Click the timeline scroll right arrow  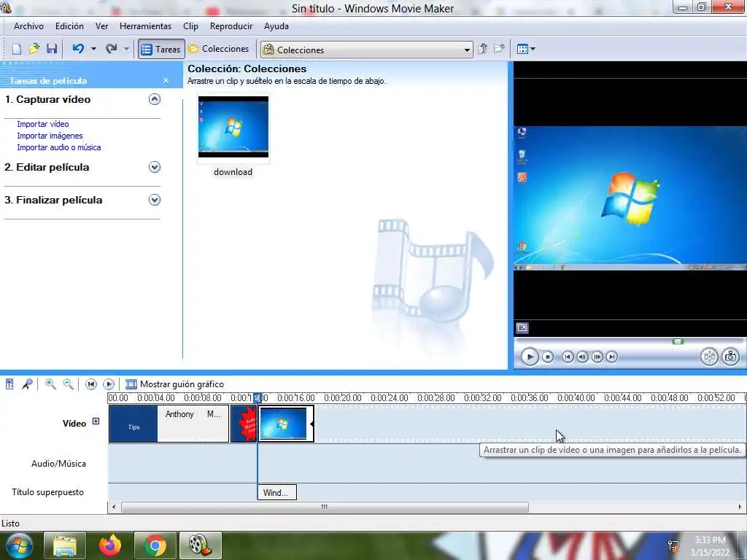pos(740,507)
